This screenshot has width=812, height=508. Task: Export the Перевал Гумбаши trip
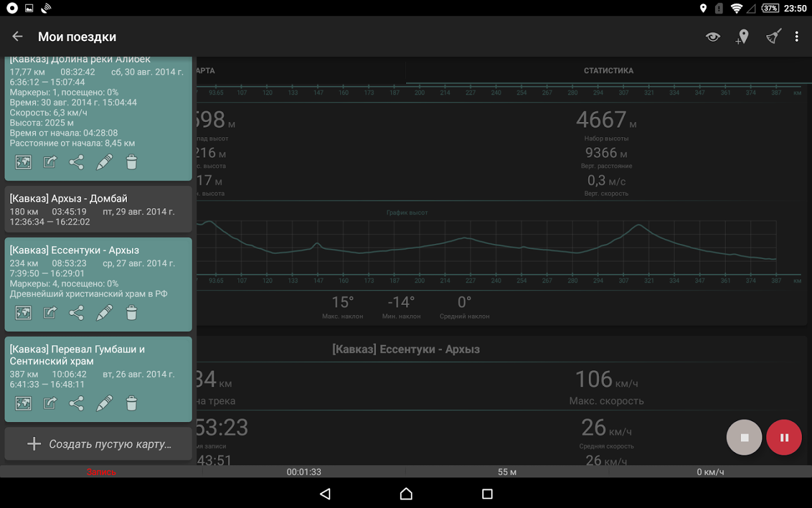pyautogui.click(x=50, y=404)
